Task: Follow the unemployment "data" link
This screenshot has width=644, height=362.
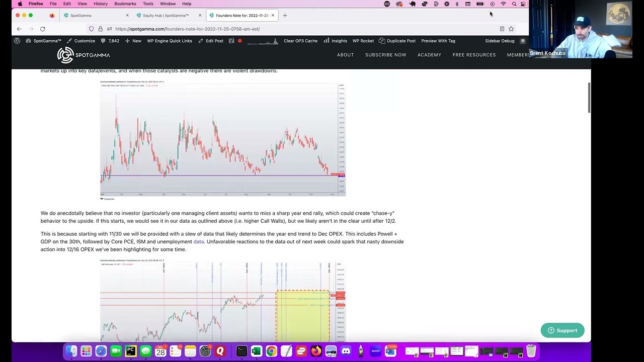Action: [199, 242]
